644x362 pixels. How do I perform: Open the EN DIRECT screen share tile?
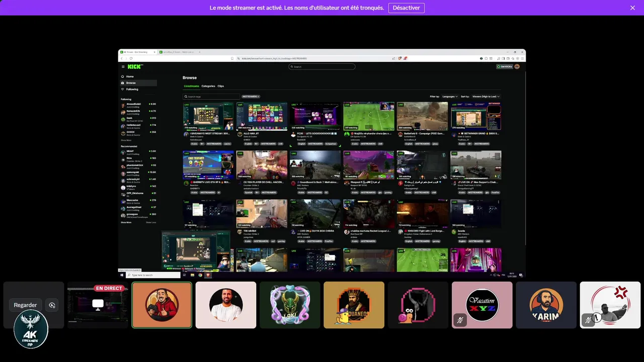[x=98, y=305]
